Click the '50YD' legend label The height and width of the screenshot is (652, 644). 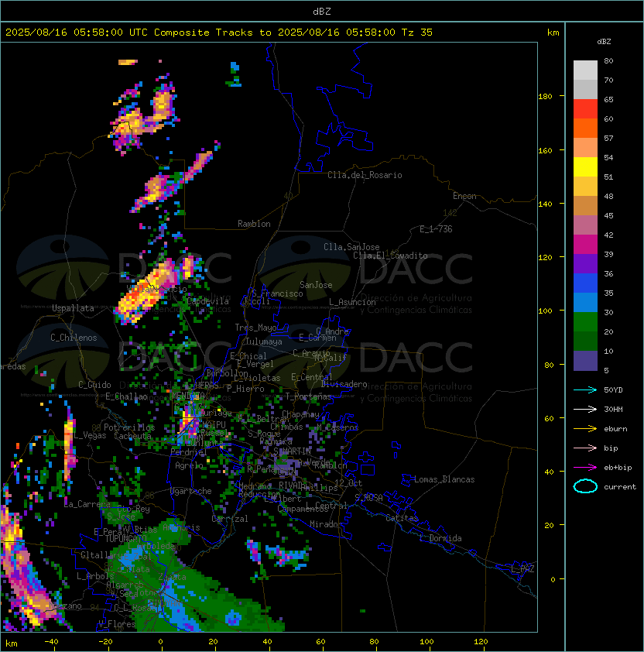pos(613,390)
